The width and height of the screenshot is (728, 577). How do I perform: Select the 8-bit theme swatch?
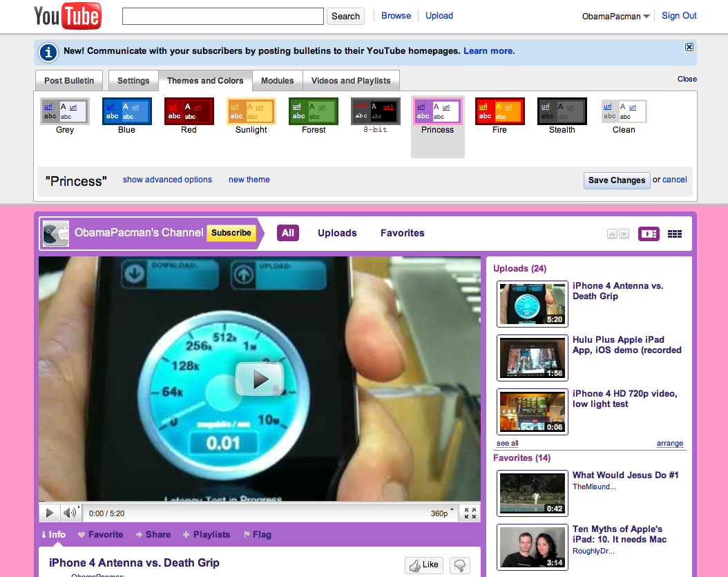pos(376,111)
